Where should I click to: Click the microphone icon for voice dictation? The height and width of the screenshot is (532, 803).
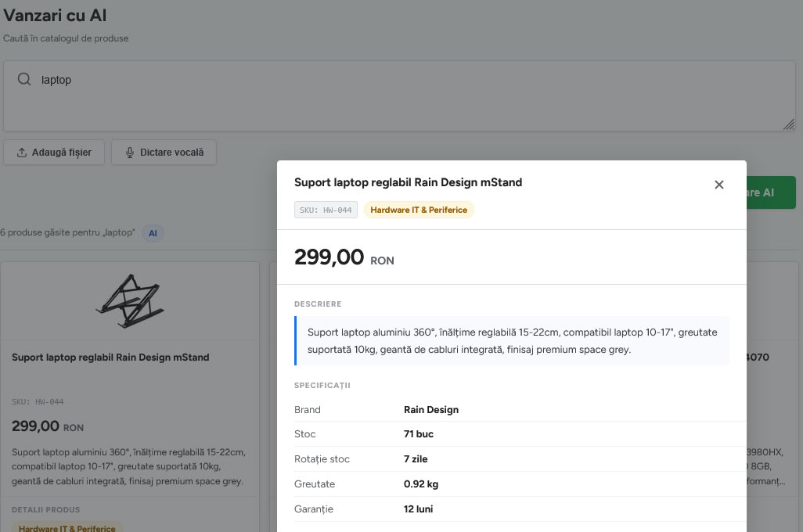point(130,153)
